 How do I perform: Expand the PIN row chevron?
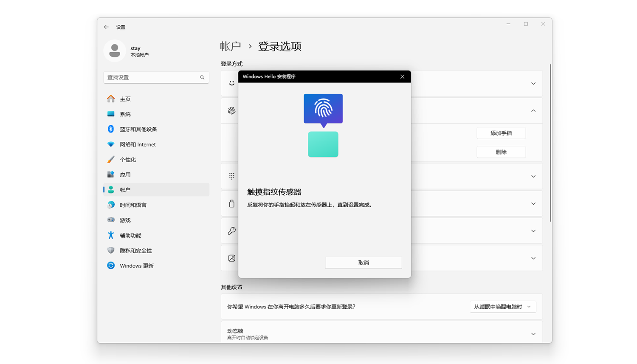click(533, 176)
